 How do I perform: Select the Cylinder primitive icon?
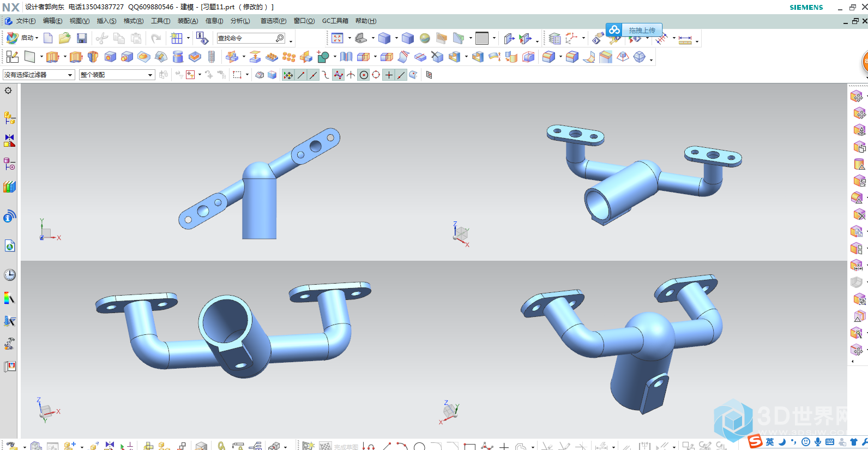(178, 57)
